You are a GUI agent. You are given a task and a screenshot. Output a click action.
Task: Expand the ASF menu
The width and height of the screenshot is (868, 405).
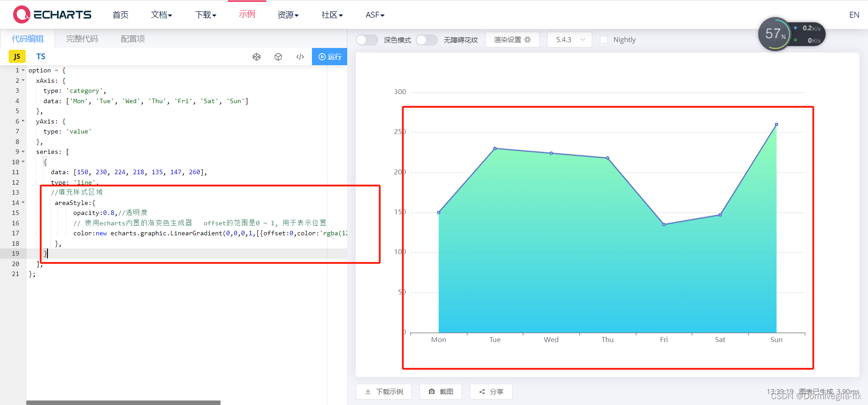pos(375,15)
